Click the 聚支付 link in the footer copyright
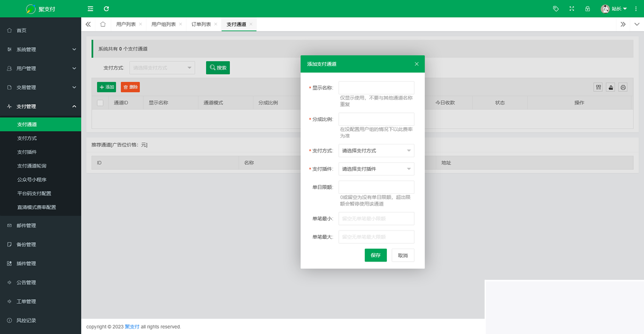The width and height of the screenshot is (644, 334). point(131,326)
